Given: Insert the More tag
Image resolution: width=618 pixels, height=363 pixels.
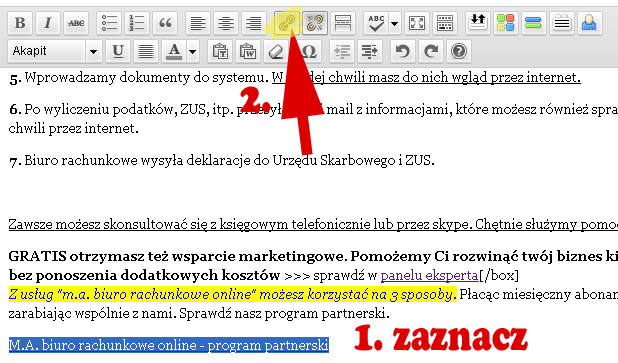Looking at the screenshot, I should point(343,23).
